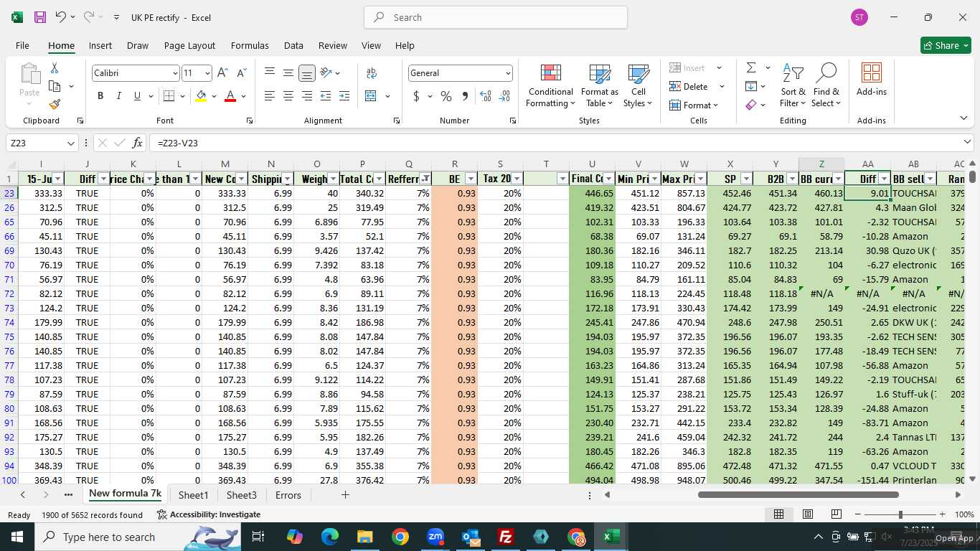Toggle Bold formatting
The width and height of the screenshot is (980, 551).
point(100,95)
